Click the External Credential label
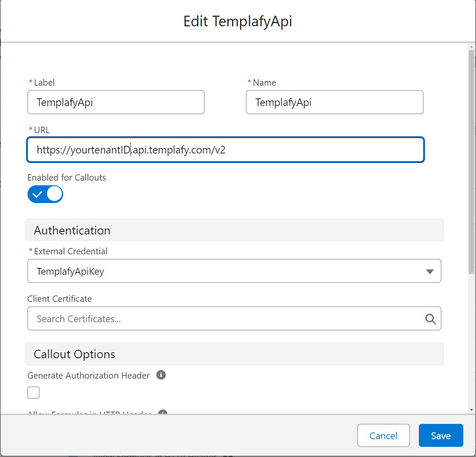 click(71, 251)
